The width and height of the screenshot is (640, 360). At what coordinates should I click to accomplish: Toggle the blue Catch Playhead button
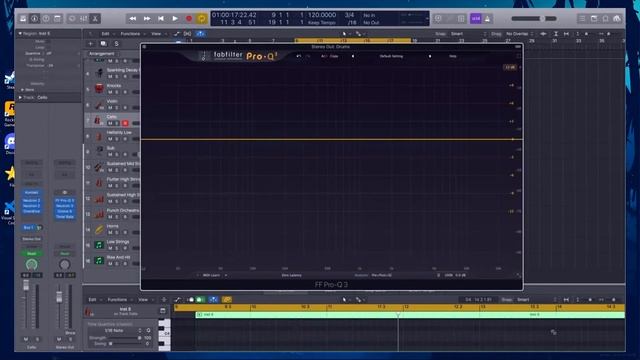click(200, 34)
